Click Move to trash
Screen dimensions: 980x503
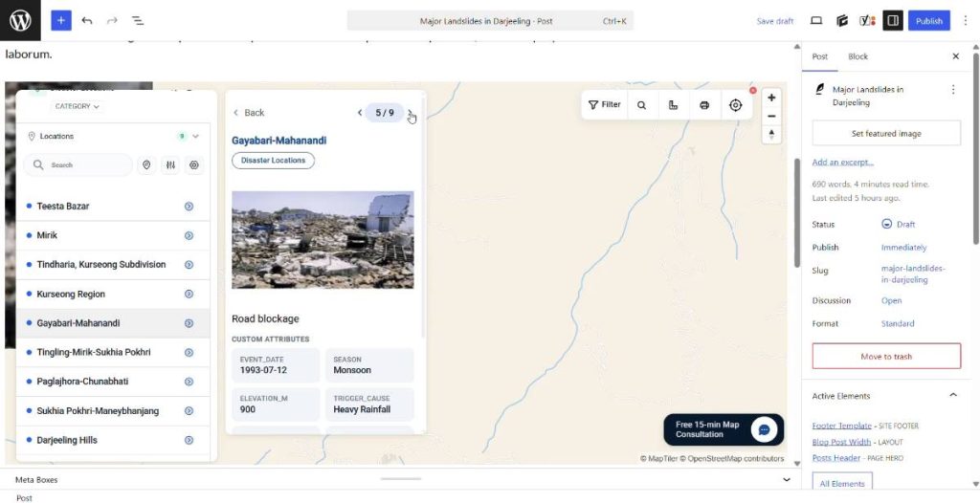(x=885, y=356)
